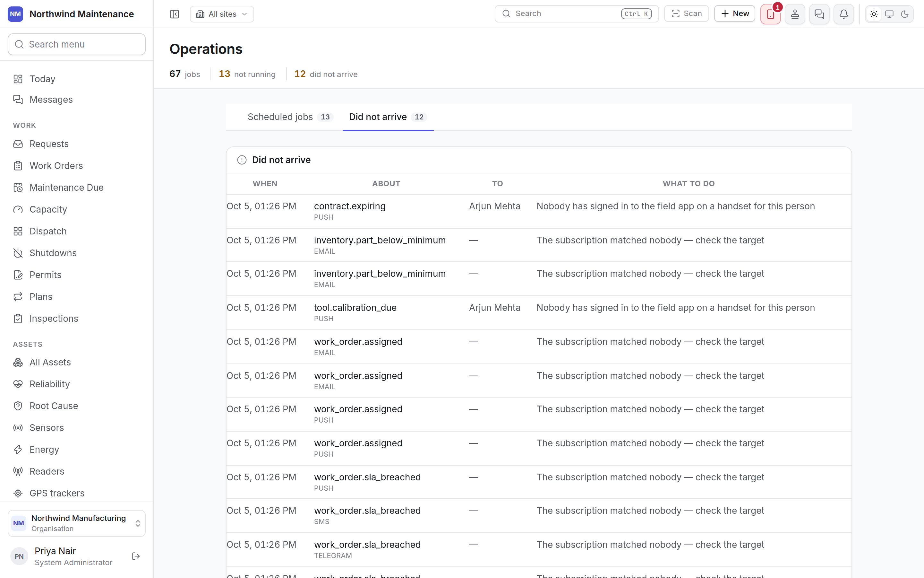The width and height of the screenshot is (924, 578).
Task: Open Capacity in sidebar
Action: point(77,209)
